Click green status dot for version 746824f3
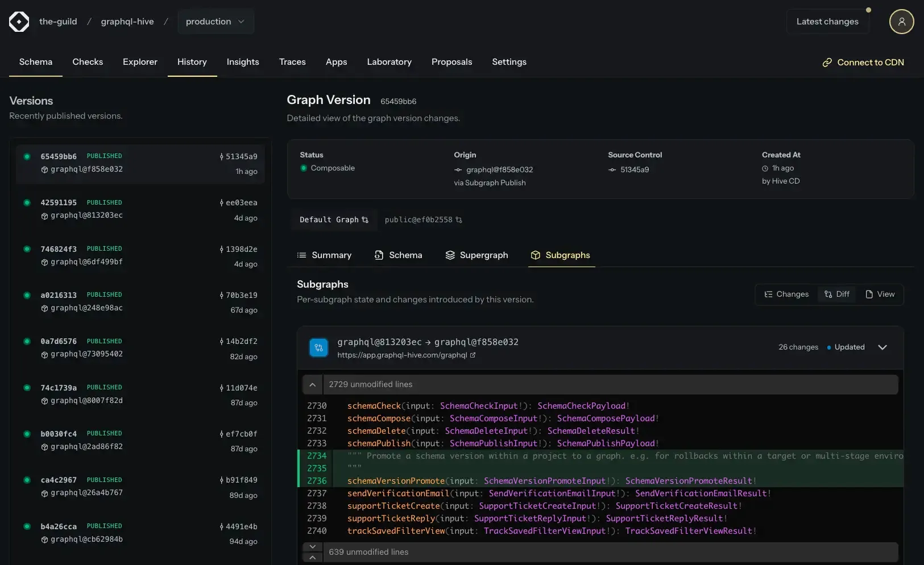The image size is (924, 565). (x=27, y=249)
